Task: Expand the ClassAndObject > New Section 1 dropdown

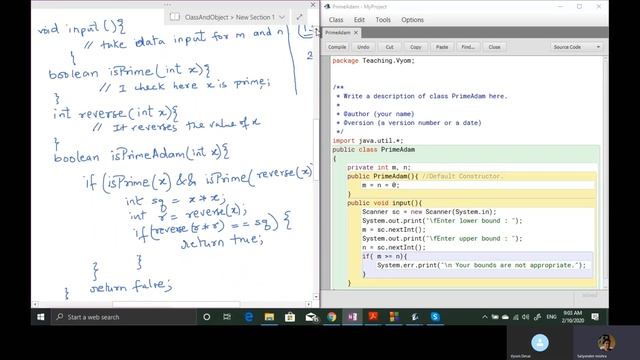Action: point(282,17)
